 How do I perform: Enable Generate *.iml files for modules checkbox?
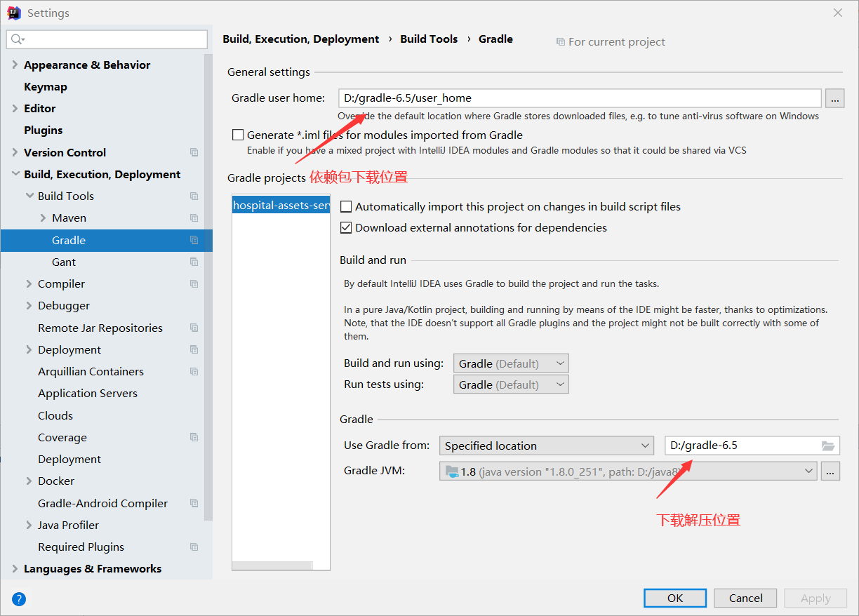[238, 135]
